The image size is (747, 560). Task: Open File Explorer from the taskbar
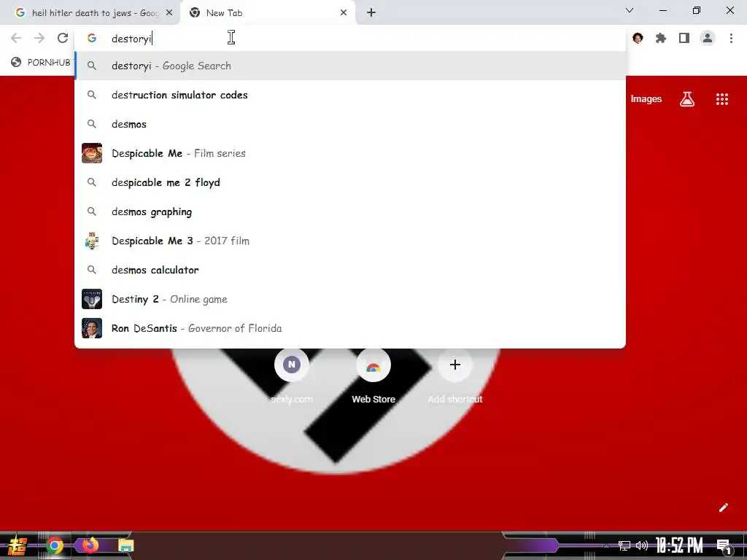pos(125,545)
